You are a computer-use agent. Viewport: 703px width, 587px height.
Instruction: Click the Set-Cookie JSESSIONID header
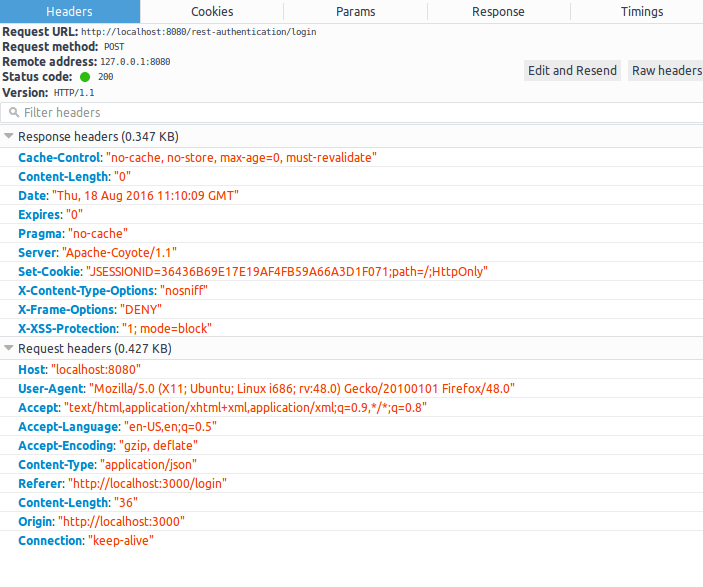[x=352, y=271]
